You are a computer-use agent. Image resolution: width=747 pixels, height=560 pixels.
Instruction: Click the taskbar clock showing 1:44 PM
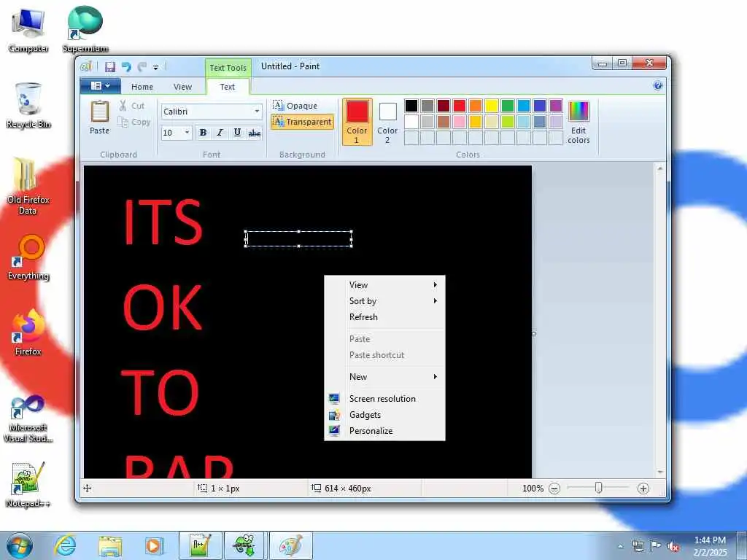point(711,546)
